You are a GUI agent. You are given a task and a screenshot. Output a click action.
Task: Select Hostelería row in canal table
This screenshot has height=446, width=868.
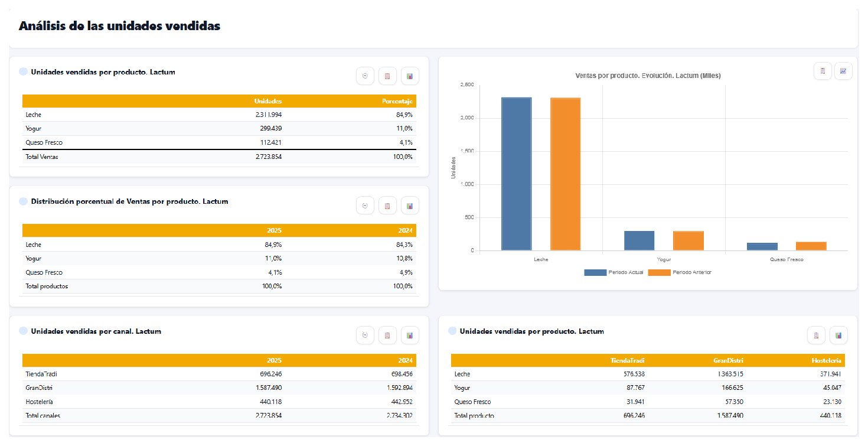click(x=219, y=402)
